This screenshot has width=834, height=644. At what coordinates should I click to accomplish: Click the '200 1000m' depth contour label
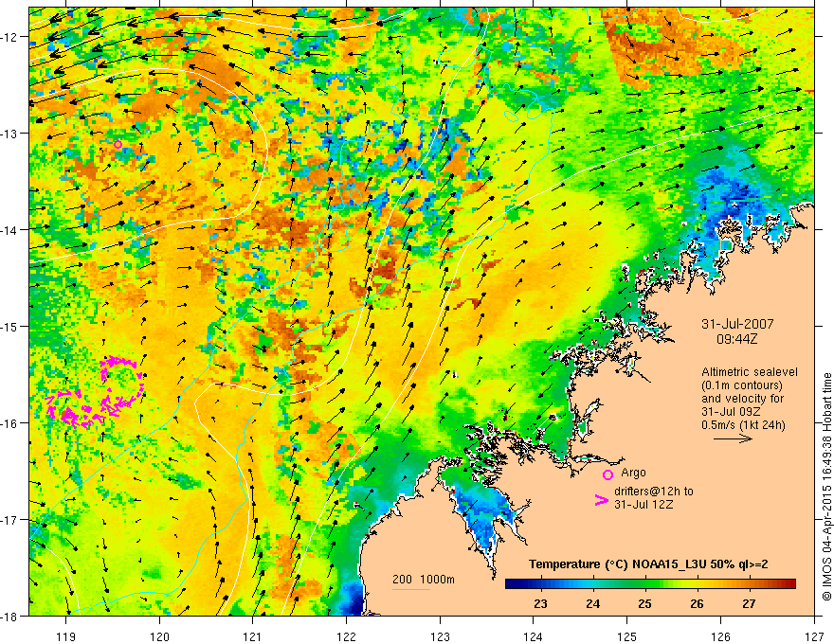[x=424, y=580]
